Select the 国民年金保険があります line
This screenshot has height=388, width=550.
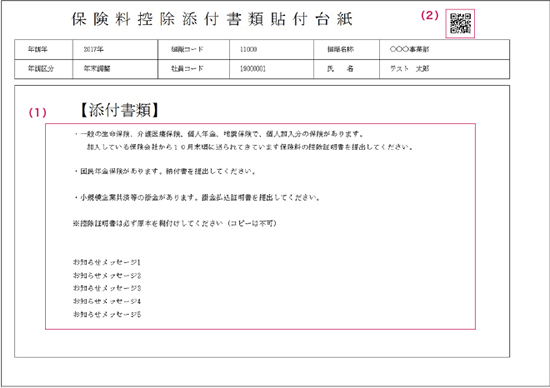click(x=165, y=172)
